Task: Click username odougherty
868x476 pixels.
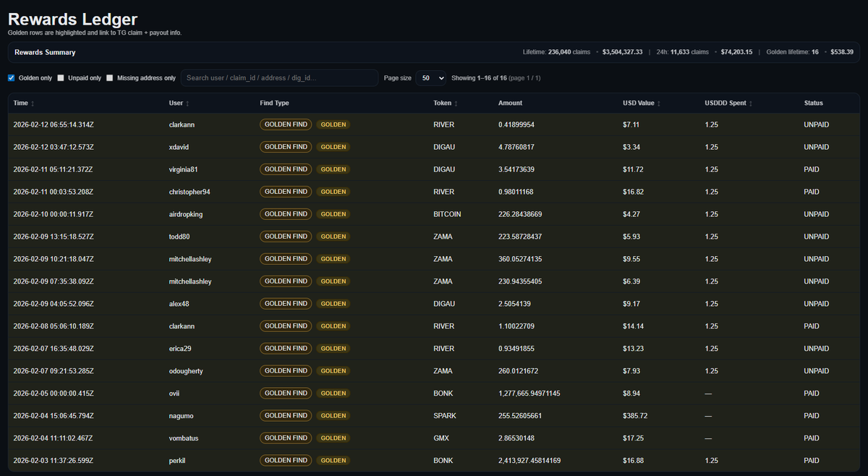Action: coord(186,371)
